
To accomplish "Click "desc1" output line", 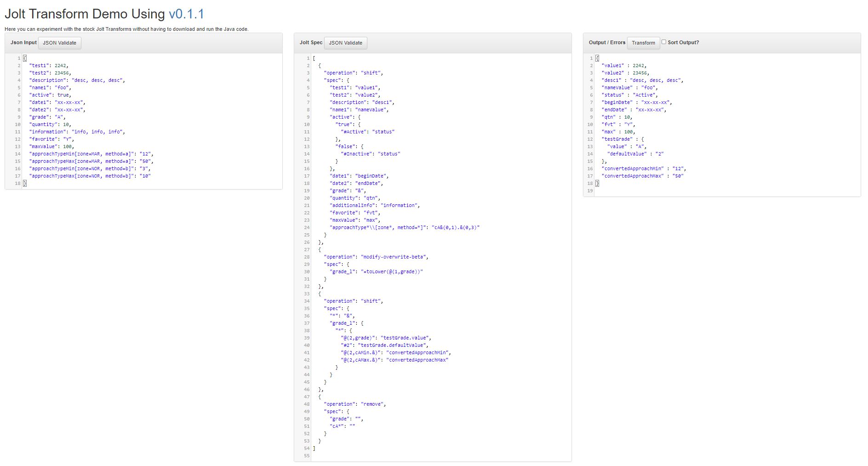I will pyautogui.click(x=642, y=81).
